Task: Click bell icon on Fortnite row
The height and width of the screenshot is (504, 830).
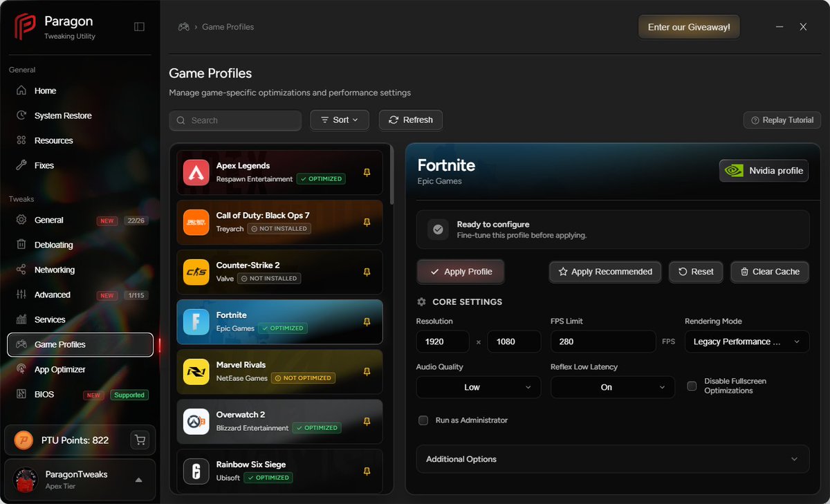Action: tap(367, 322)
